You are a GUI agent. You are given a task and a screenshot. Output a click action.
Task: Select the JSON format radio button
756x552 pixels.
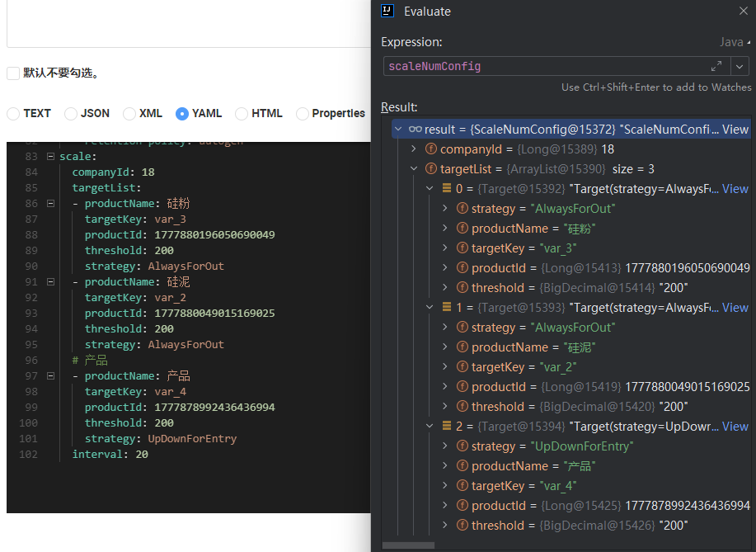[70, 113]
